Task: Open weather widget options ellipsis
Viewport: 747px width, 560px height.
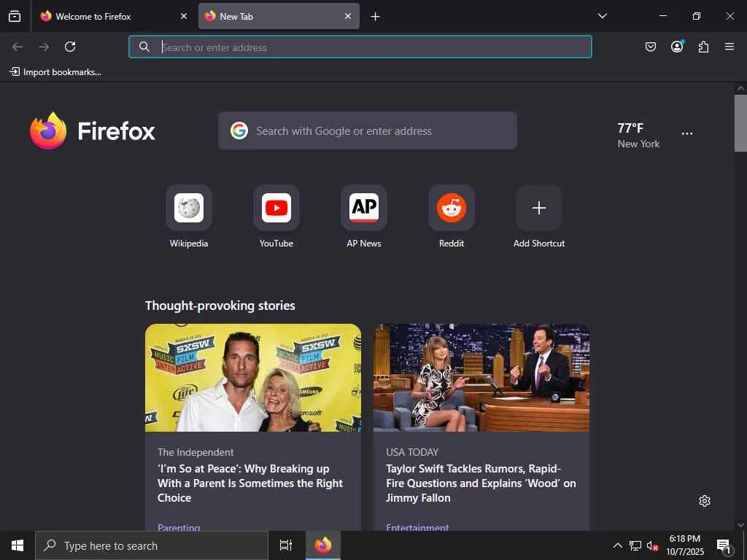Action: (687, 134)
